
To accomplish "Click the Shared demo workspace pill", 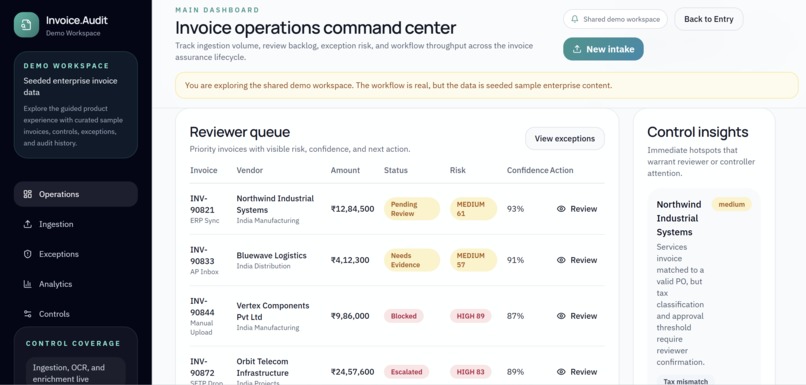I will pyautogui.click(x=615, y=19).
